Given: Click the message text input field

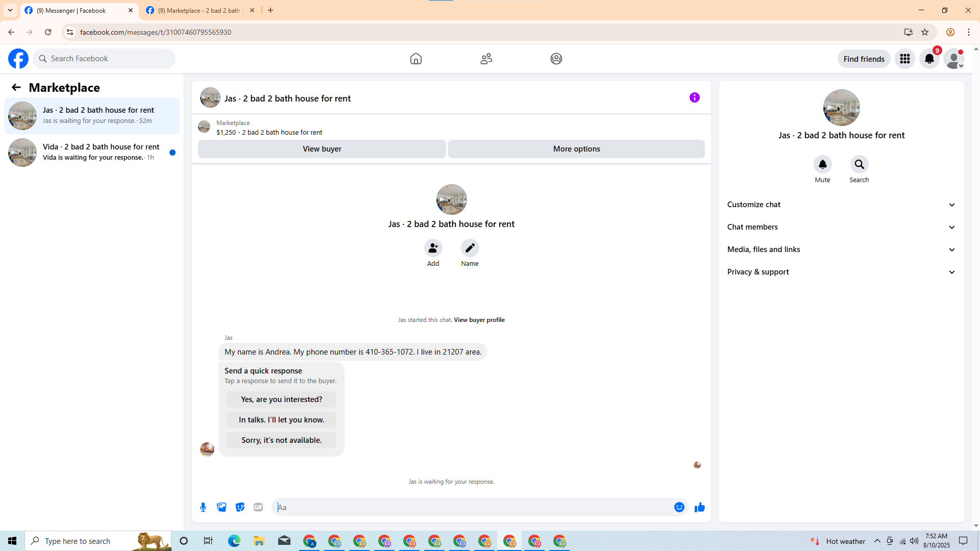Looking at the screenshot, I should pos(472,507).
